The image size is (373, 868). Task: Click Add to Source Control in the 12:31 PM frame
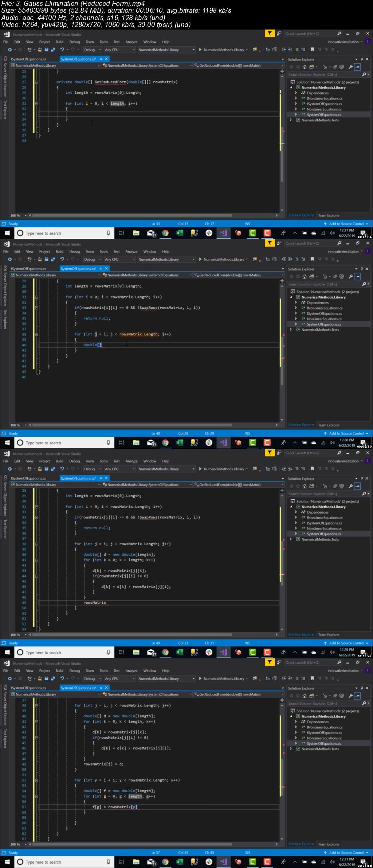(x=346, y=853)
